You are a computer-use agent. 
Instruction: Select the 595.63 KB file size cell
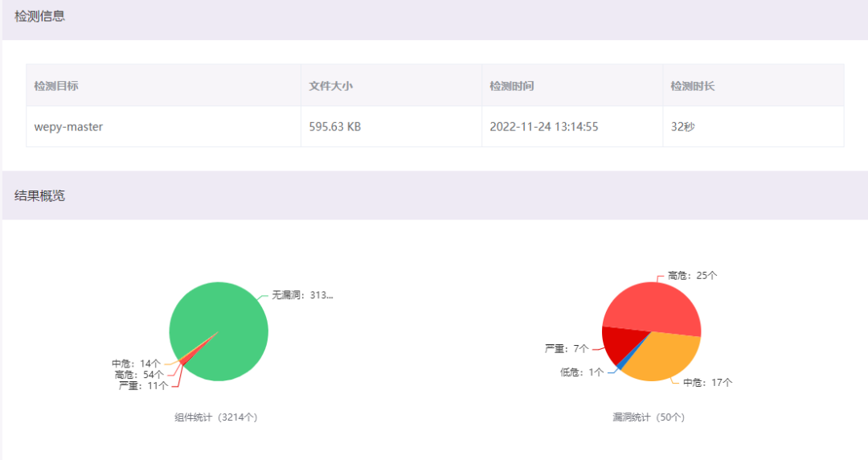pos(391,126)
